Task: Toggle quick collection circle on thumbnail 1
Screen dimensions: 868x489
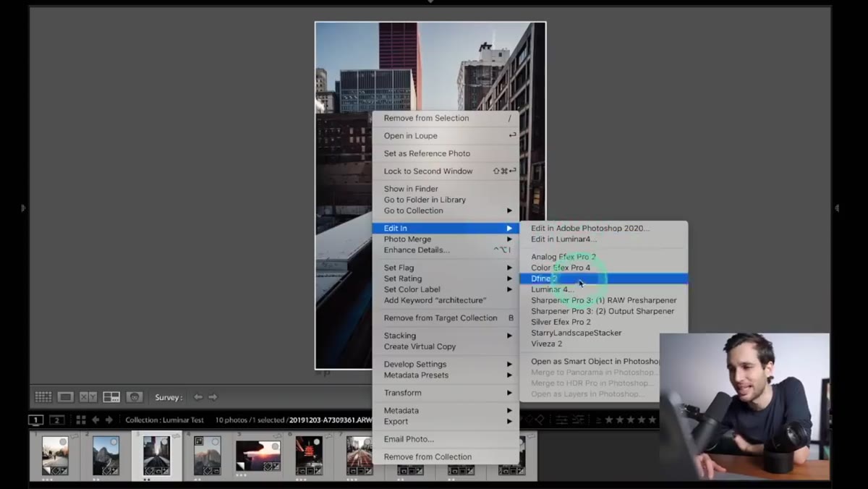Action: [x=63, y=441]
